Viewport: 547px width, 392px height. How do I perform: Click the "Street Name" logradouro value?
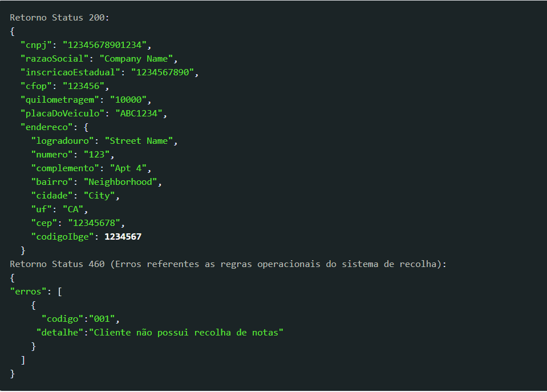[139, 141]
